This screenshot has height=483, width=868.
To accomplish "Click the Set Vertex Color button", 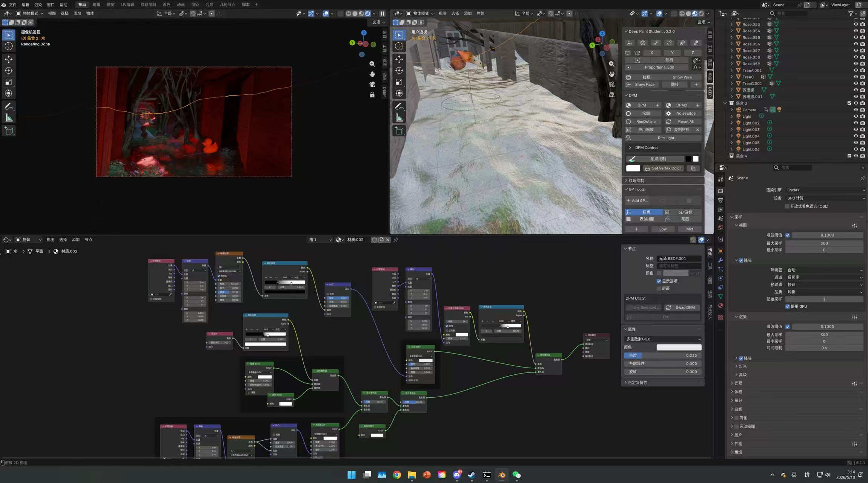I will (663, 168).
